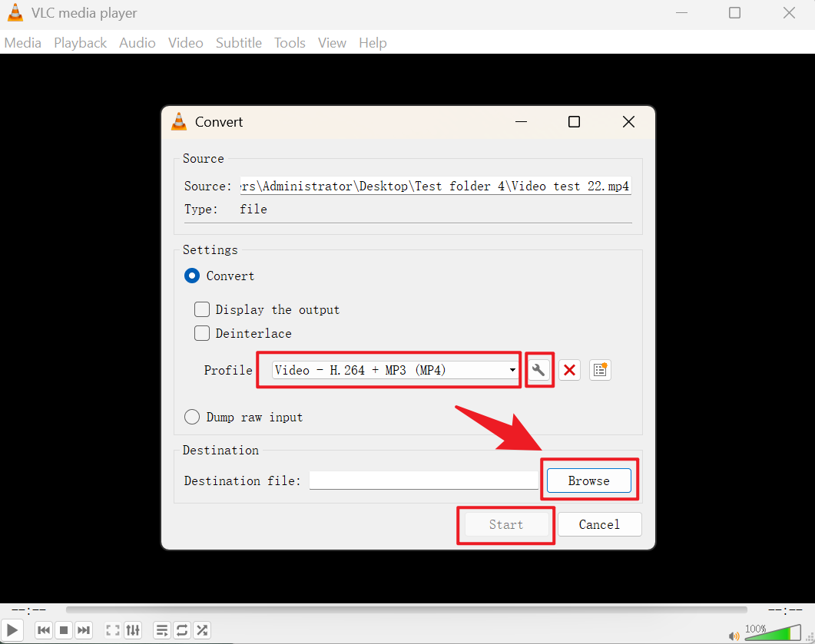Open the Playback menu
This screenshot has height=644, width=815.
80,42
